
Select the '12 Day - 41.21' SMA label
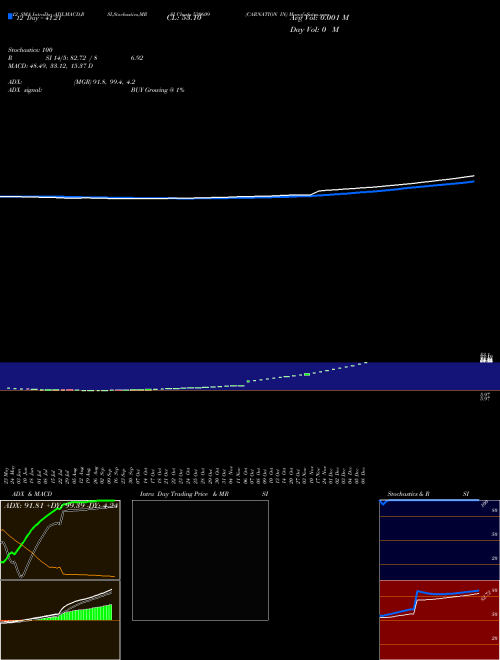(38, 19)
